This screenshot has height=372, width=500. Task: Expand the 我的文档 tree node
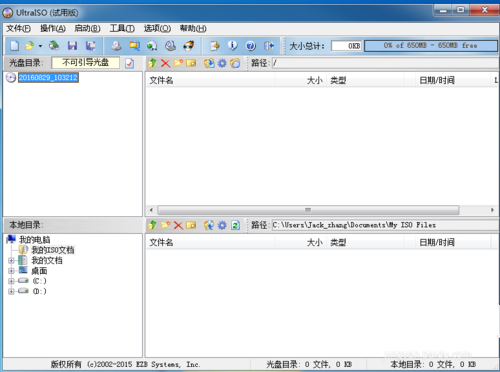pyautogui.click(x=11, y=260)
